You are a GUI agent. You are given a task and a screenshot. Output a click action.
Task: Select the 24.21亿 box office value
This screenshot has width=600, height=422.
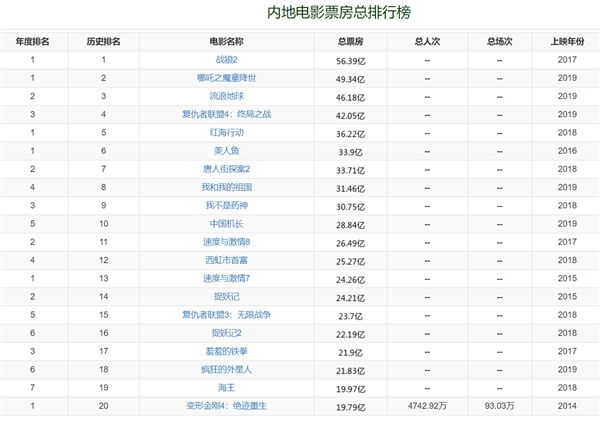point(351,298)
